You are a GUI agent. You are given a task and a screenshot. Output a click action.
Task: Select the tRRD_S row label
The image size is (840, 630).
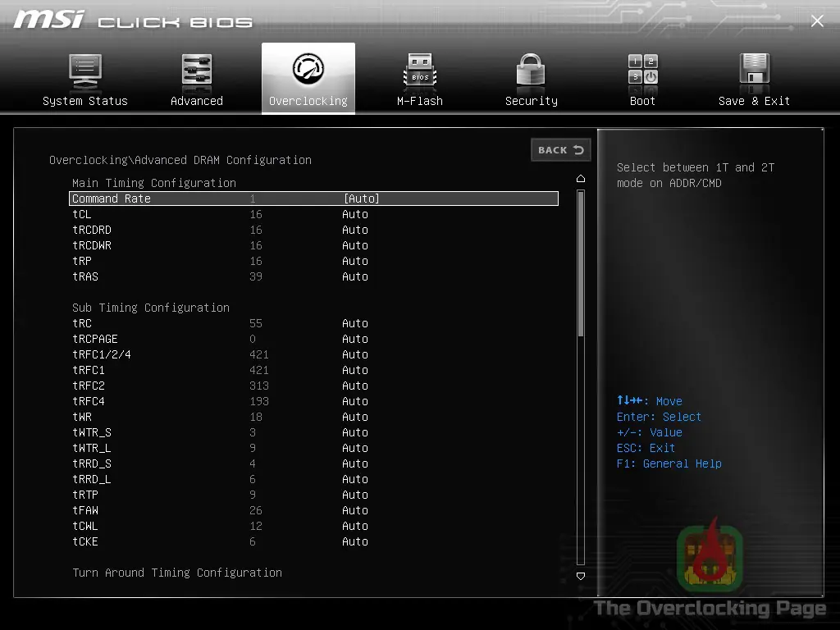tap(92, 463)
